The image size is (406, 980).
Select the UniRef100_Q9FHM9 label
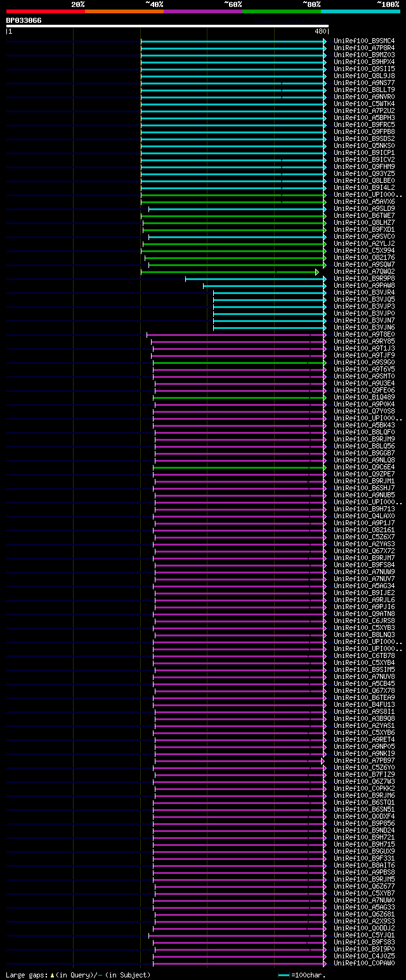(364, 167)
